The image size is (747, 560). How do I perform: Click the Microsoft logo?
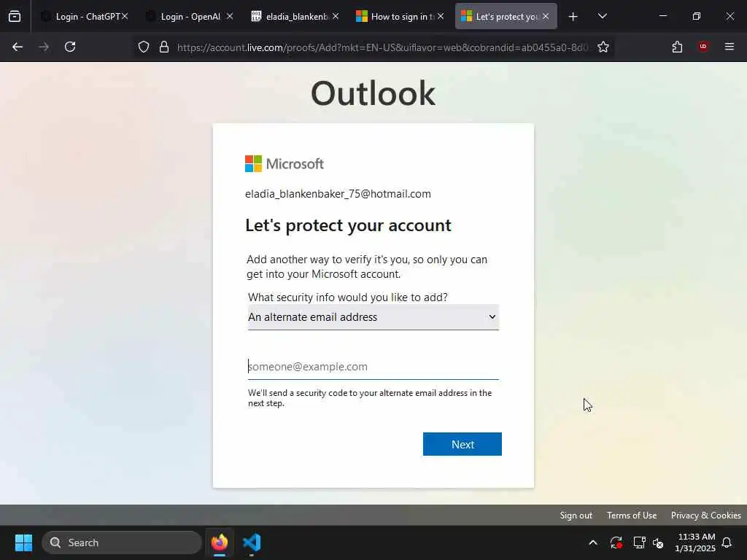pyautogui.click(x=285, y=164)
